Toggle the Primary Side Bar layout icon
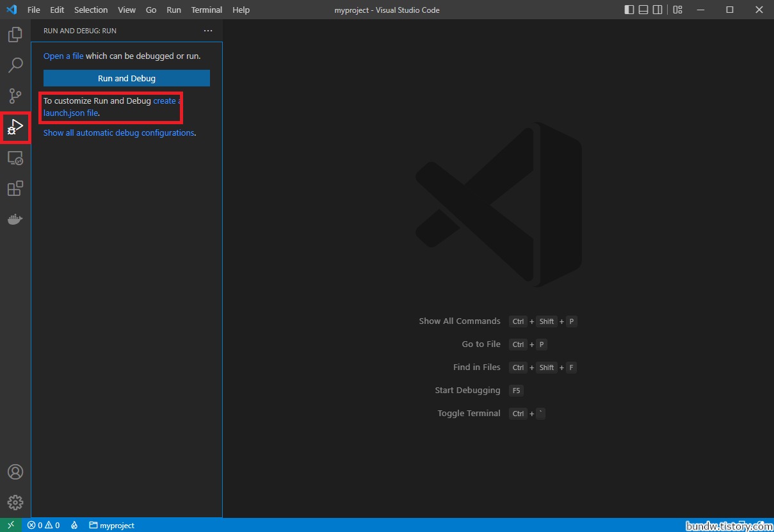Image resolution: width=774 pixels, height=532 pixels. [x=629, y=10]
